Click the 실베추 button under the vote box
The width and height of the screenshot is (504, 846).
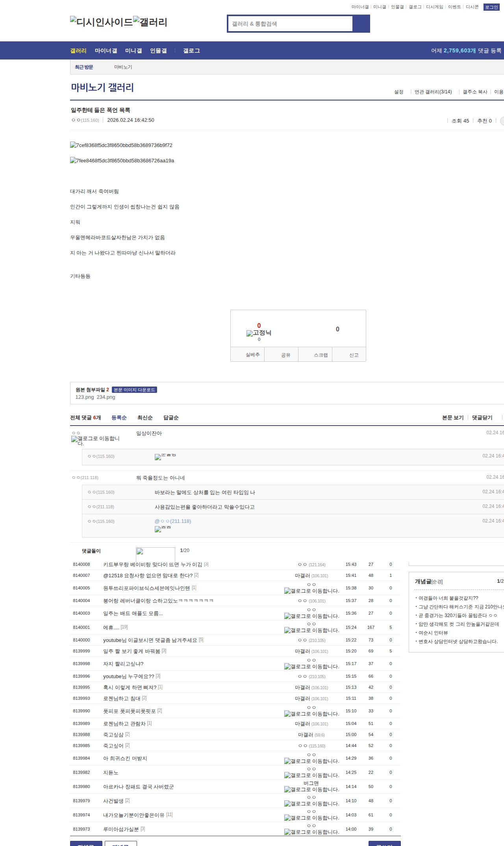tap(248, 355)
